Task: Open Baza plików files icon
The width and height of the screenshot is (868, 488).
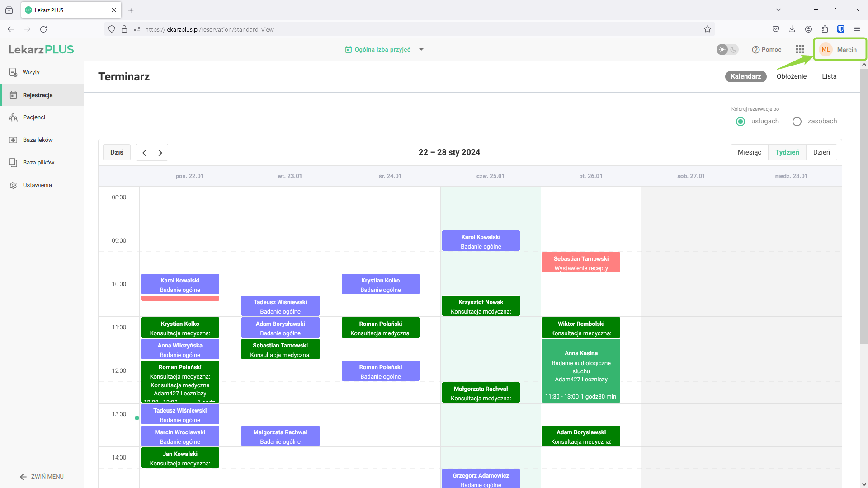Action: (13, 163)
